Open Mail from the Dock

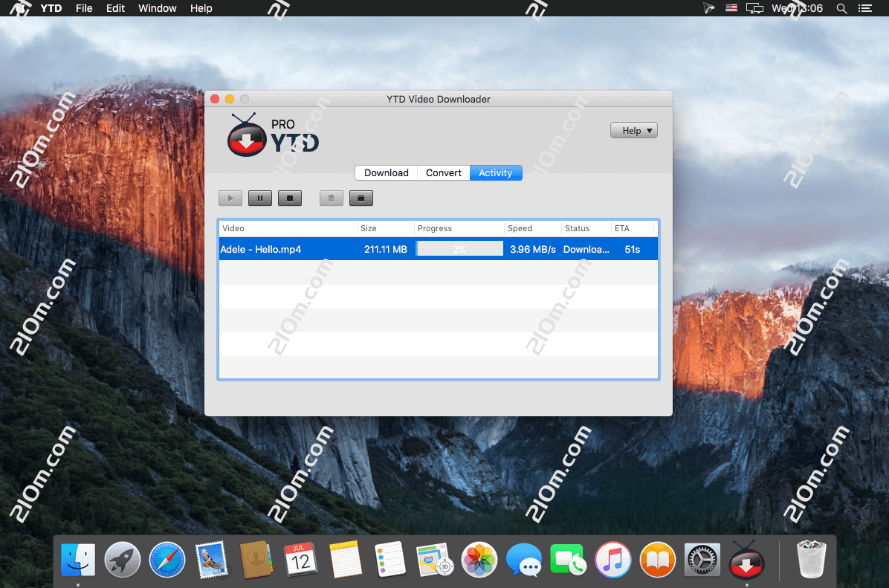(x=212, y=560)
